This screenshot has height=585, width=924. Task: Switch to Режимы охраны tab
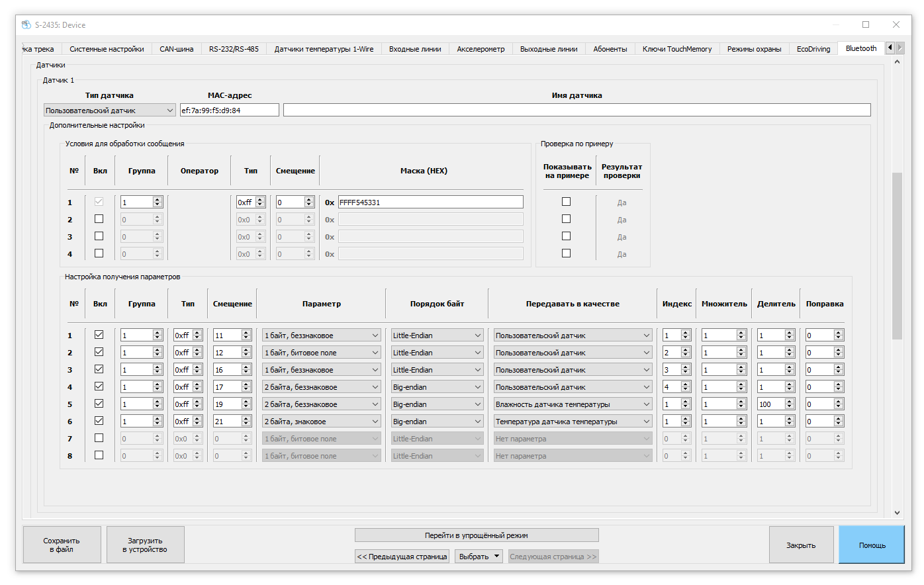[754, 49]
